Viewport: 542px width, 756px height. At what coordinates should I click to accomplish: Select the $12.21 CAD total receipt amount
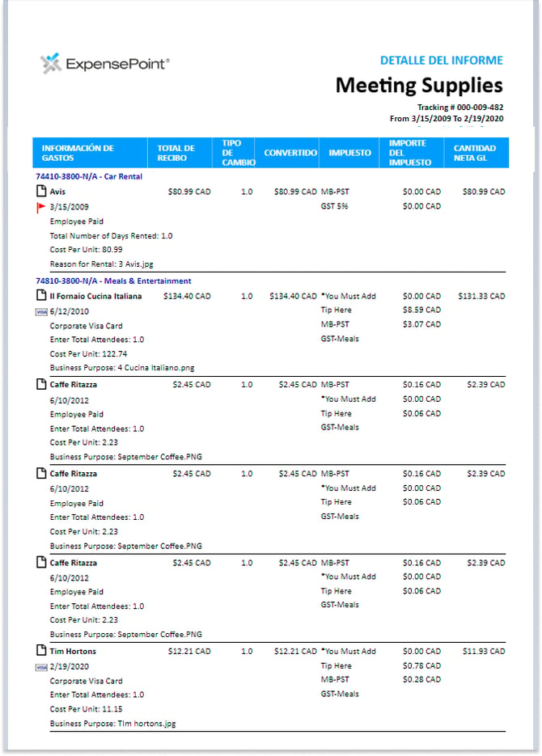189,652
